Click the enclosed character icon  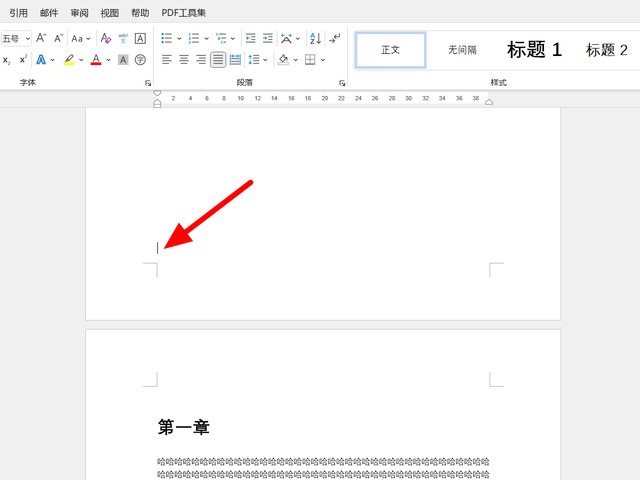140,60
